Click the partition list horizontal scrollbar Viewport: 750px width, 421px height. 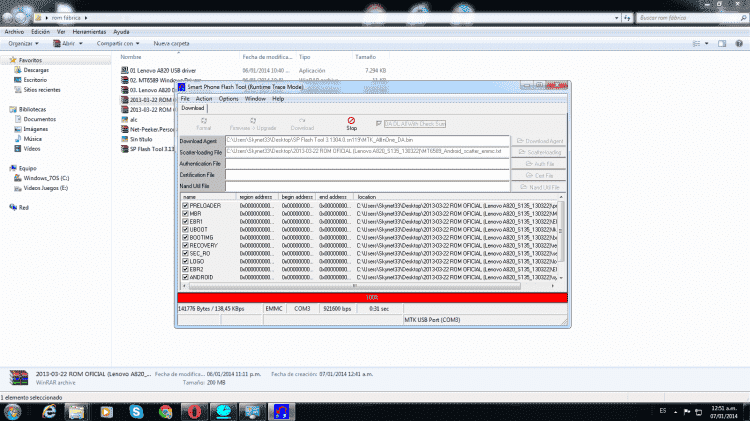(x=354, y=286)
